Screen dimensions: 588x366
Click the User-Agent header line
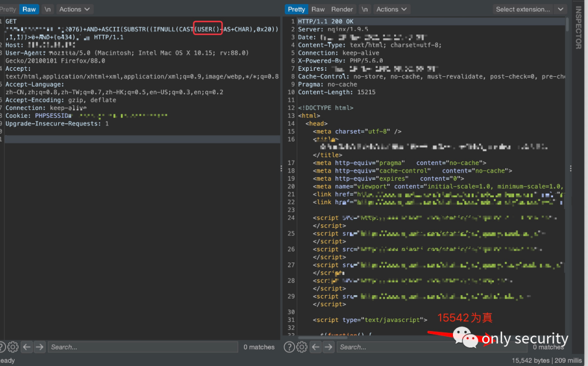[x=127, y=53]
